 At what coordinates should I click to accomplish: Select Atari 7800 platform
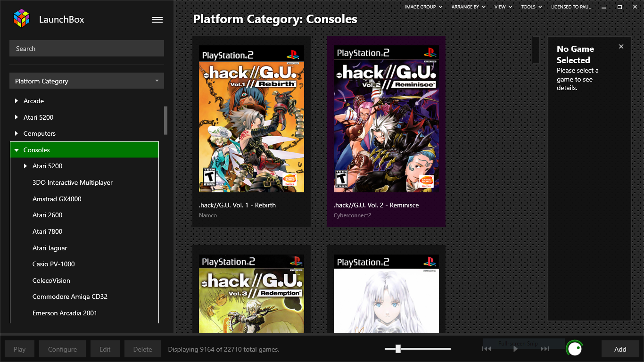click(x=48, y=231)
